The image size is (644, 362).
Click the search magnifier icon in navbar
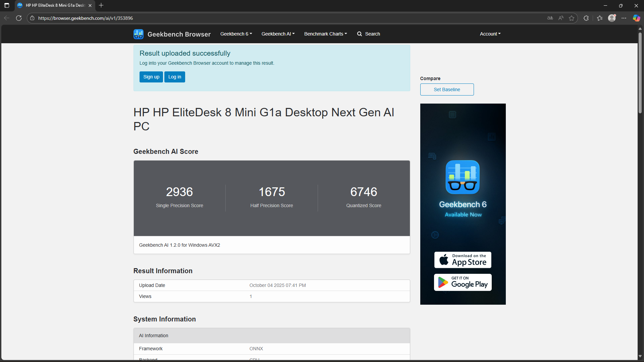pyautogui.click(x=360, y=34)
